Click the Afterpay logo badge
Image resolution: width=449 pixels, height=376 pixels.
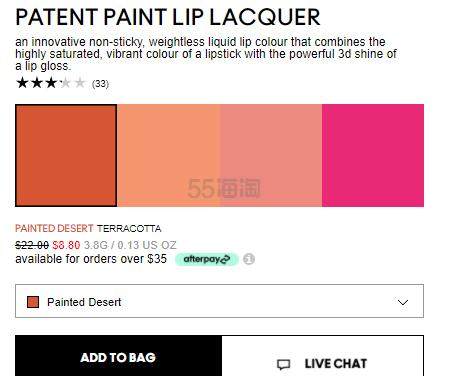point(207,259)
